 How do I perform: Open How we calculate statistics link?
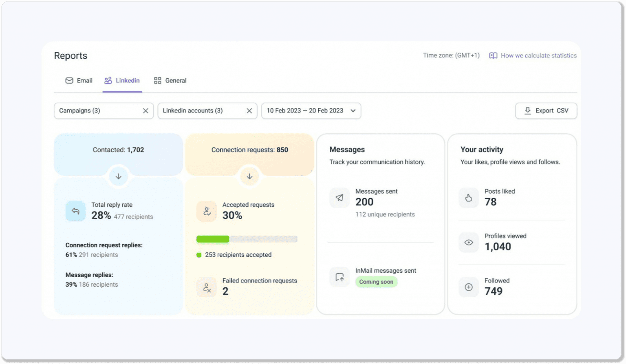[538, 55]
